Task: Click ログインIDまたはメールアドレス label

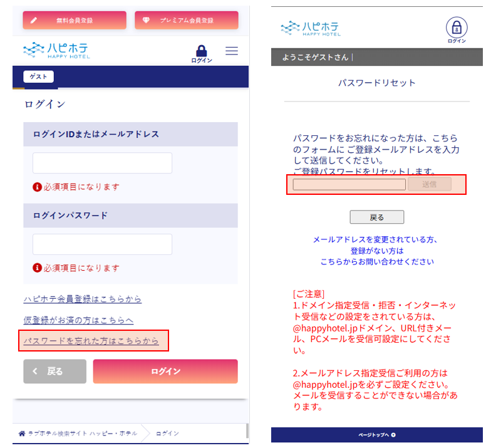Action: (x=96, y=134)
